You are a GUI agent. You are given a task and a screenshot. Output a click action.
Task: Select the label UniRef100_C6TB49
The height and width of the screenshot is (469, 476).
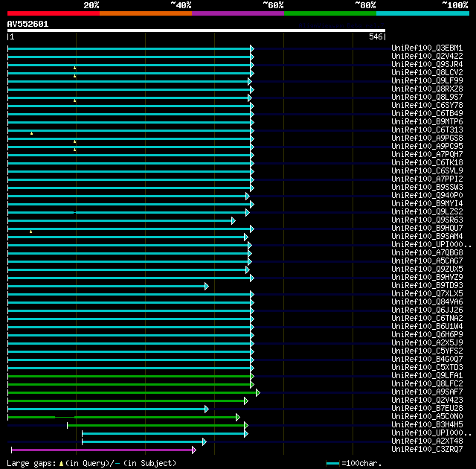pos(427,114)
